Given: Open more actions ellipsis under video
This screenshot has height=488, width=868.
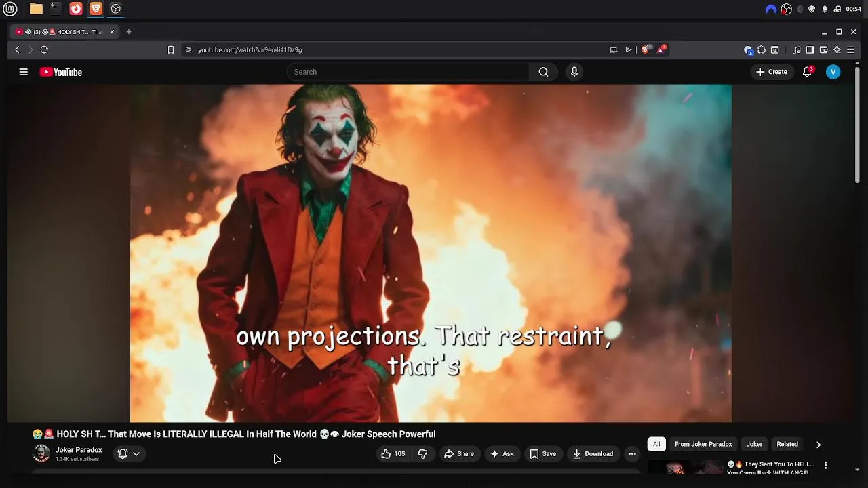Looking at the screenshot, I should 632,454.
